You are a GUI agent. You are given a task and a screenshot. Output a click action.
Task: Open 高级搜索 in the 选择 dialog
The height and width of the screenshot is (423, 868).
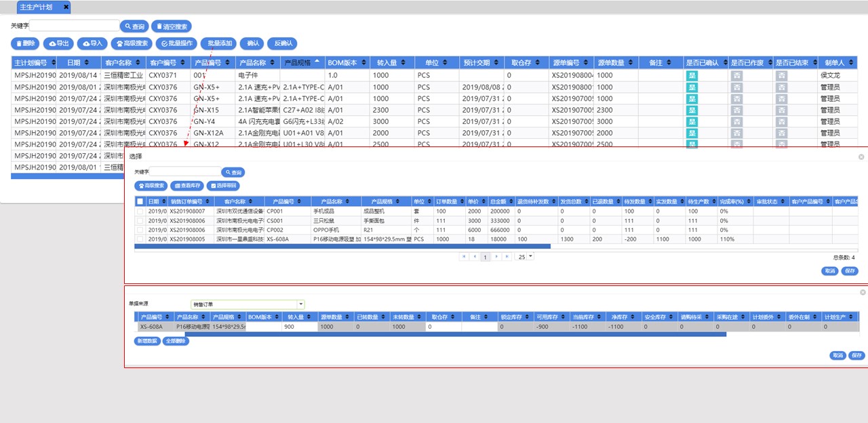151,185
